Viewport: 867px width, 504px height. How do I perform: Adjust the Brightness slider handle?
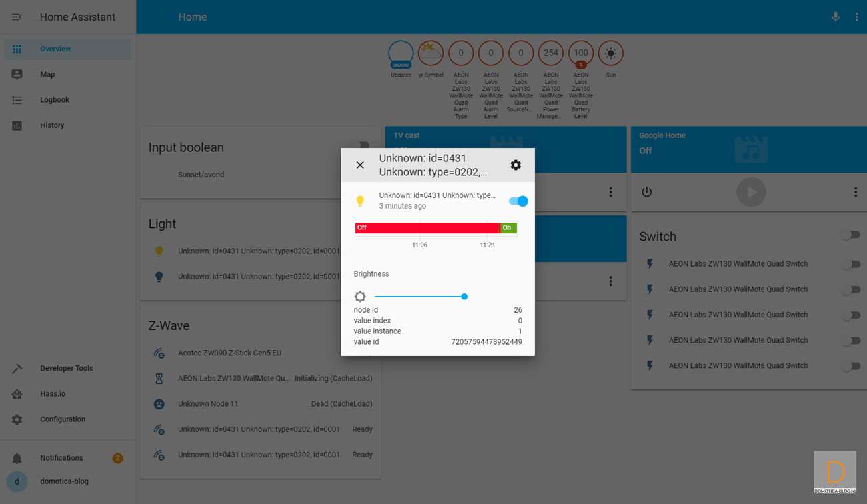(x=464, y=297)
